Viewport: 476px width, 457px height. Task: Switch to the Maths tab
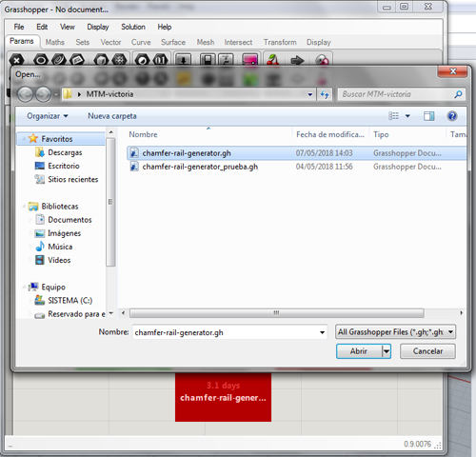point(54,42)
